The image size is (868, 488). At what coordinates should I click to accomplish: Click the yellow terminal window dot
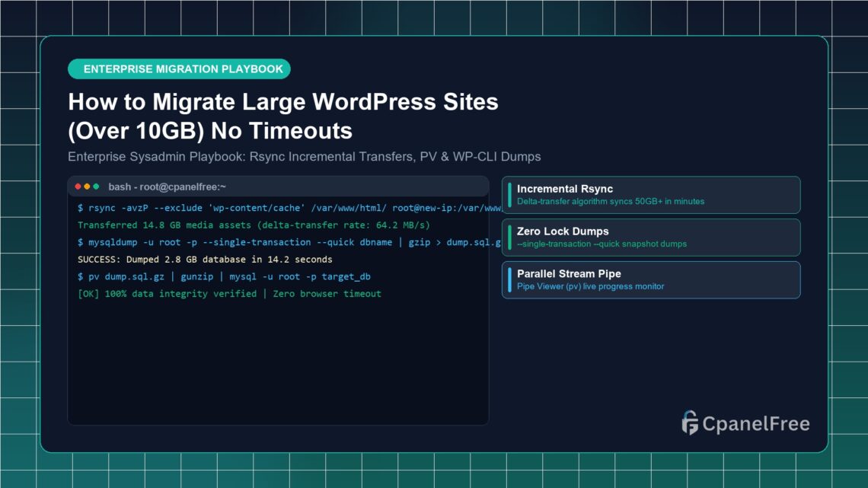pyautogui.click(x=87, y=187)
